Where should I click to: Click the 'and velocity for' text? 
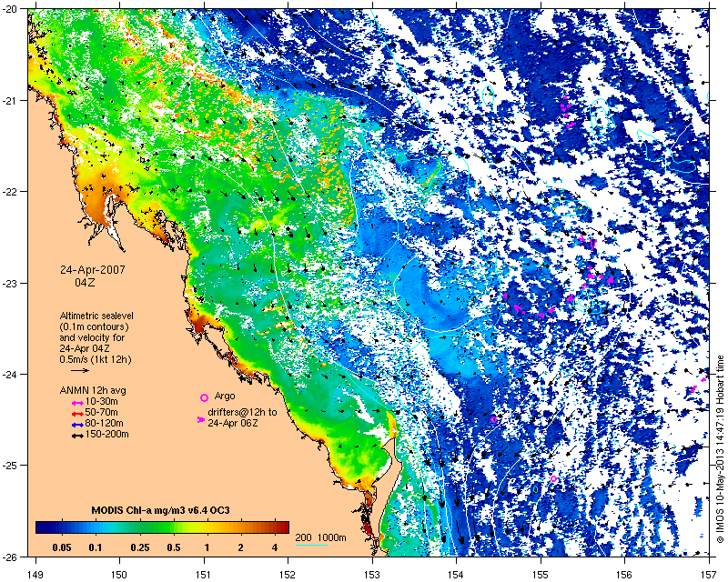[92, 337]
